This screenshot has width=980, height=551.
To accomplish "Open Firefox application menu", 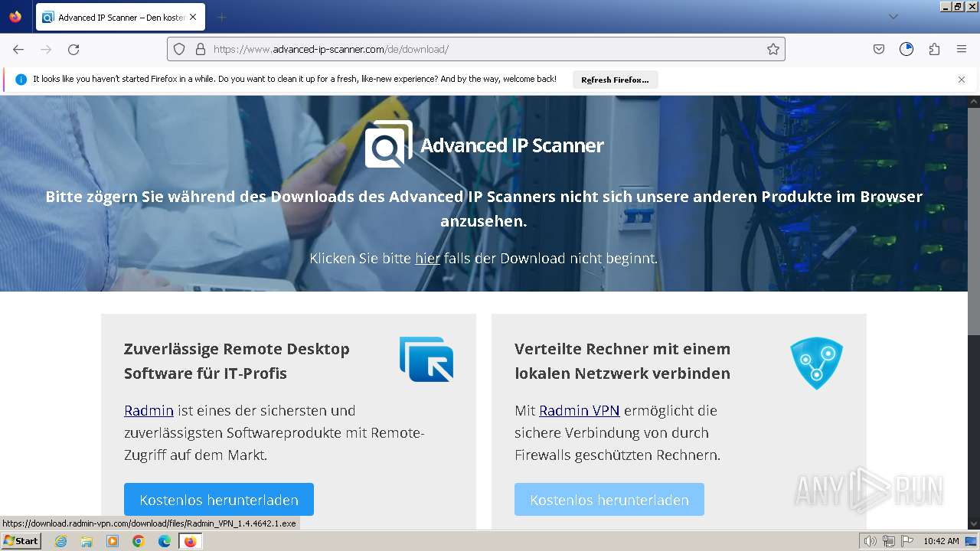I will tap(962, 49).
